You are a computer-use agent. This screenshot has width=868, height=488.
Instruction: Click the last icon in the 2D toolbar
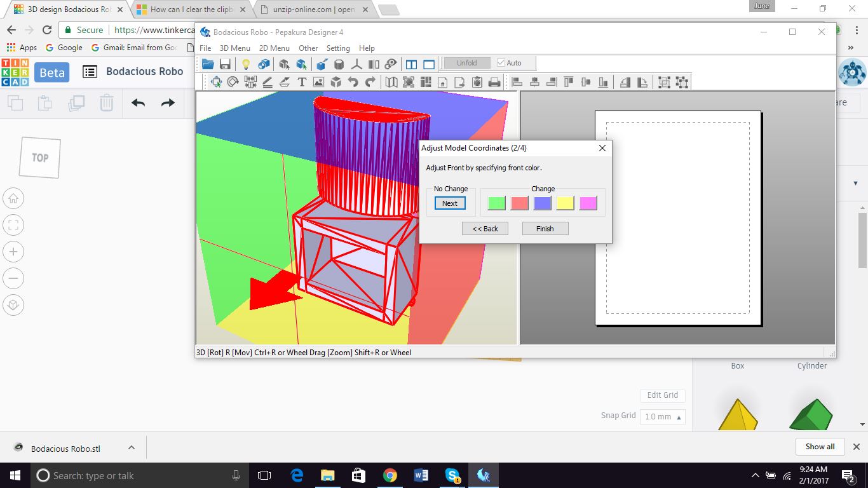(x=682, y=82)
